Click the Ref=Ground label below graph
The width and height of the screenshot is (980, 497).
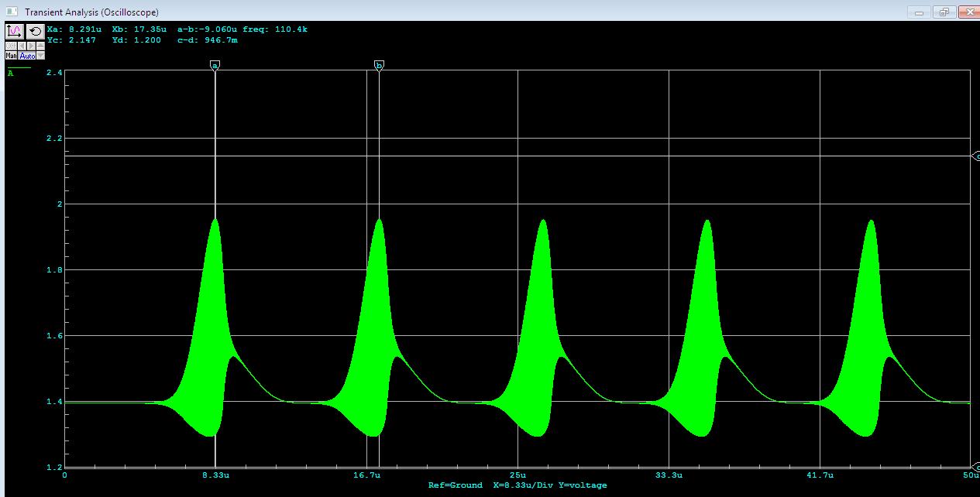(455, 485)
